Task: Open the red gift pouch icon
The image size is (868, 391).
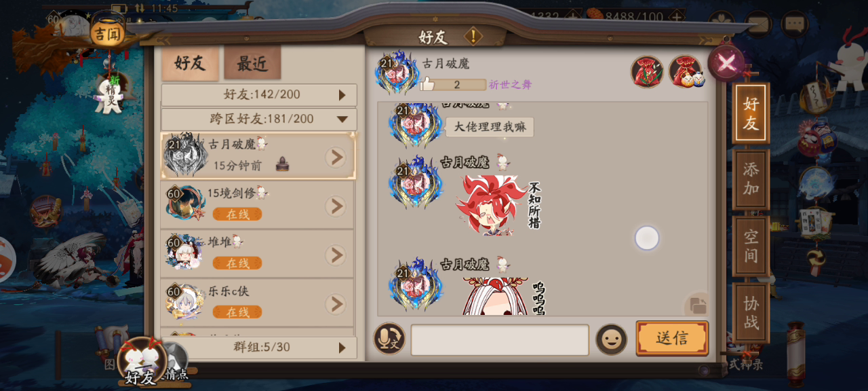Action: [x=647, y=71]
